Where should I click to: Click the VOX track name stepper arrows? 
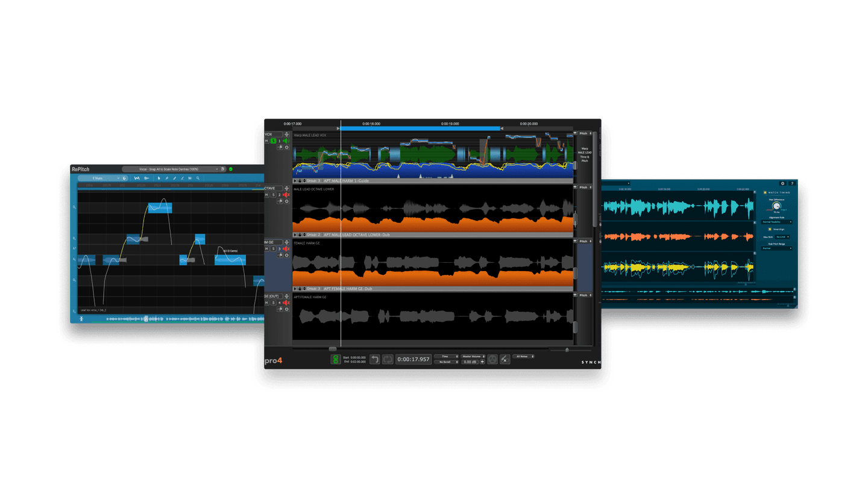point(287,134)
